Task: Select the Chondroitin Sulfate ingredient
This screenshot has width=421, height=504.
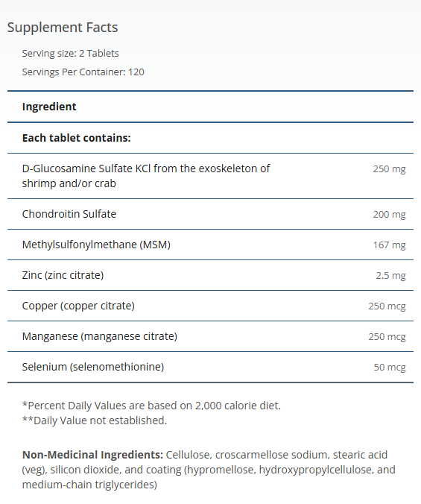Action: pos(69,214)
